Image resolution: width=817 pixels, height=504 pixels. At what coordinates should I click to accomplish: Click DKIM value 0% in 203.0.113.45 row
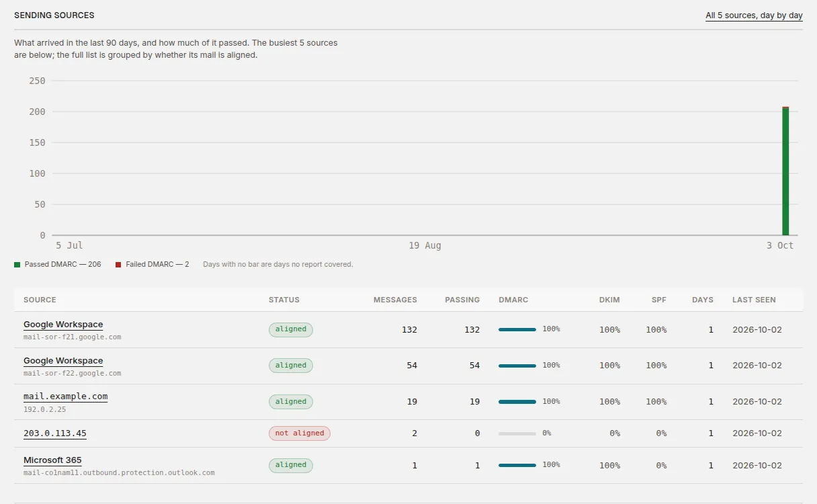point(615,433)
